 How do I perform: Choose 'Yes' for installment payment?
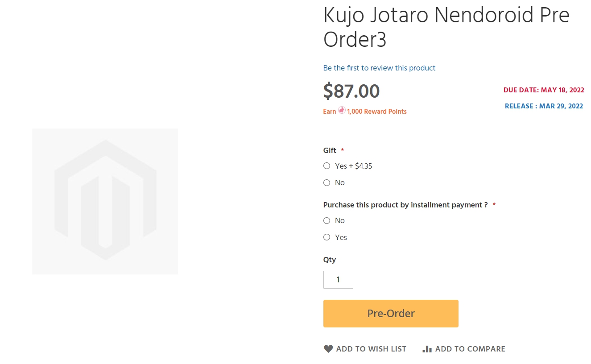point(326,237)
